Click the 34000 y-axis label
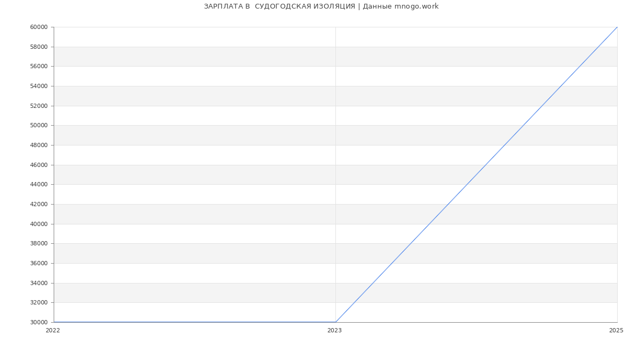The height and width of the screenshot is (349, 644). (x=39, y=283)
